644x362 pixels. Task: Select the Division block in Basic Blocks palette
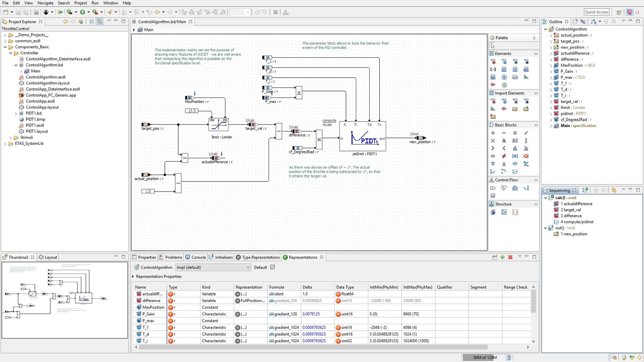(526, 133)
